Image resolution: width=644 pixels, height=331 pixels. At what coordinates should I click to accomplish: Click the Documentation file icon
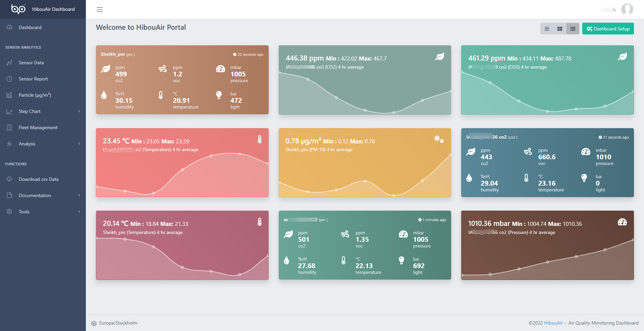(x=9, y=195)
